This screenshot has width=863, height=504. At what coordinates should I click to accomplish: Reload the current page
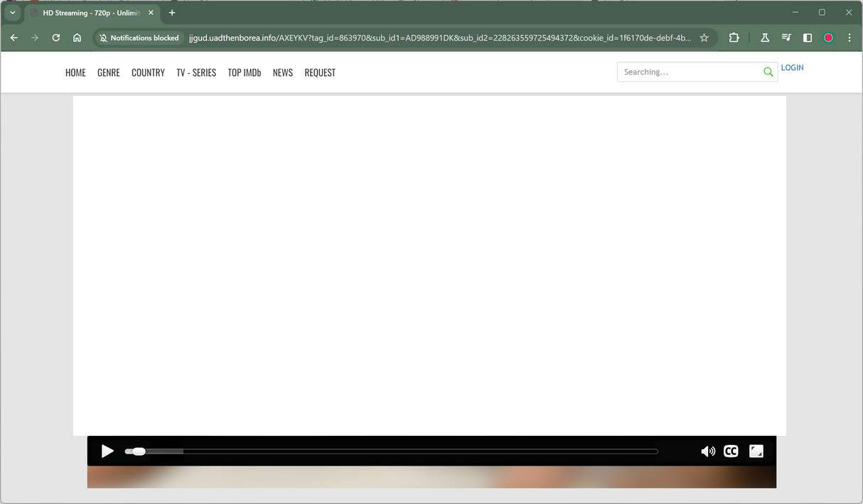55,38
